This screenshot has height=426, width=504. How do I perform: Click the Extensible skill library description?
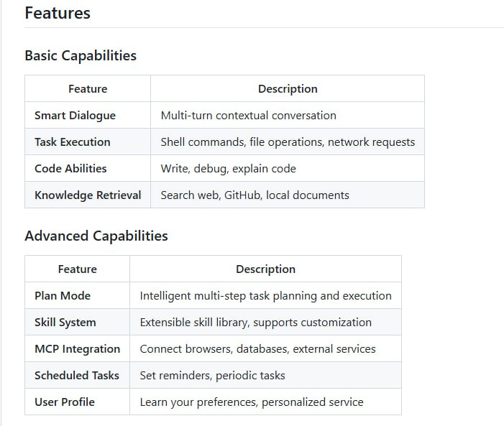click(255, 322)
